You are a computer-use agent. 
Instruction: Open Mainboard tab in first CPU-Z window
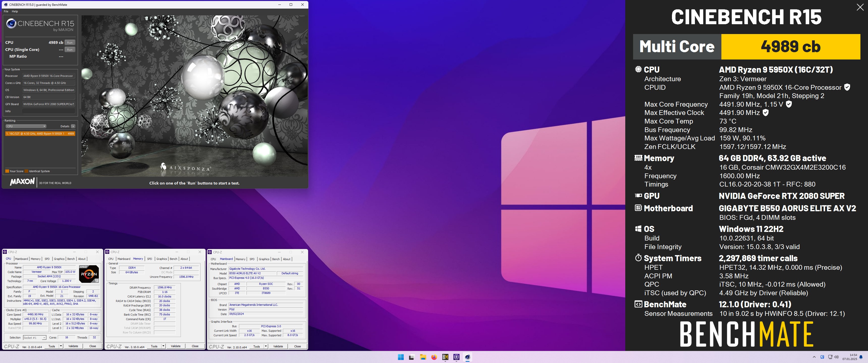pos(21,259)
